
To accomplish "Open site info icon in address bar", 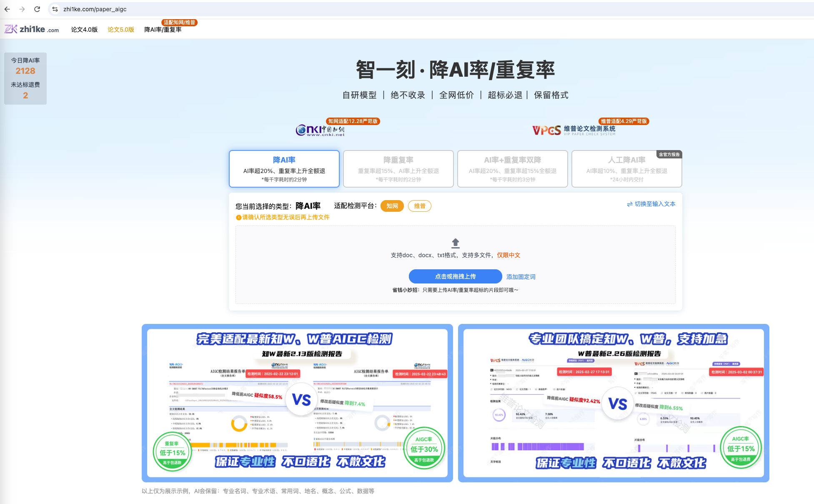I will click(x=55, y=9).
